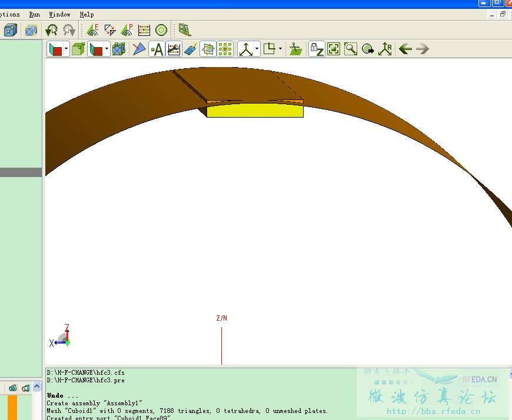The image size is (512, 420).
Task: Open dropdown beside the axes icon
Action: (257, 49)
